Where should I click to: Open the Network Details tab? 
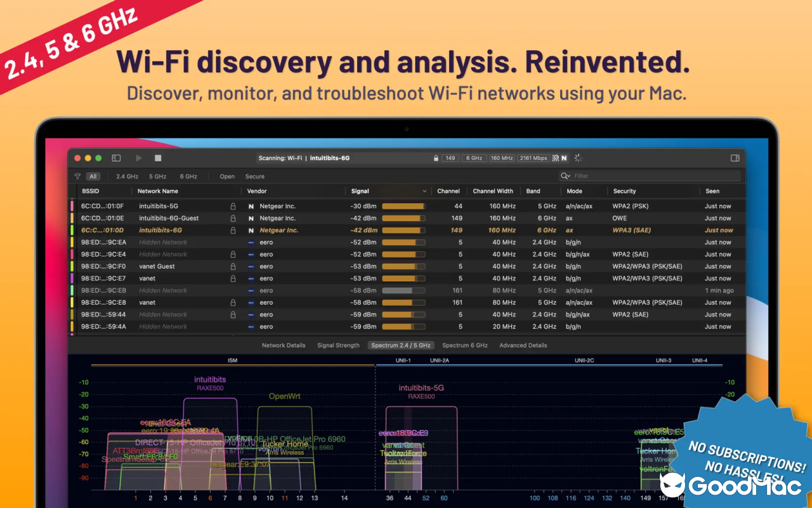(x=284, y=345)
